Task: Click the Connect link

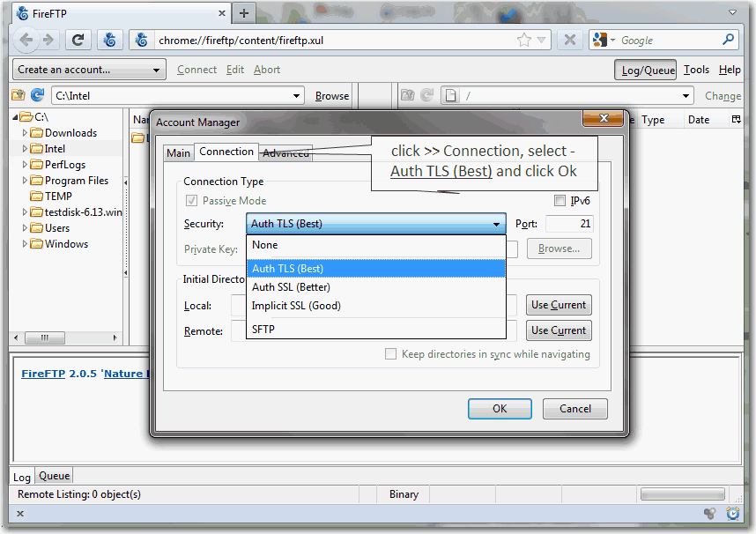Action: coord(196,70)
